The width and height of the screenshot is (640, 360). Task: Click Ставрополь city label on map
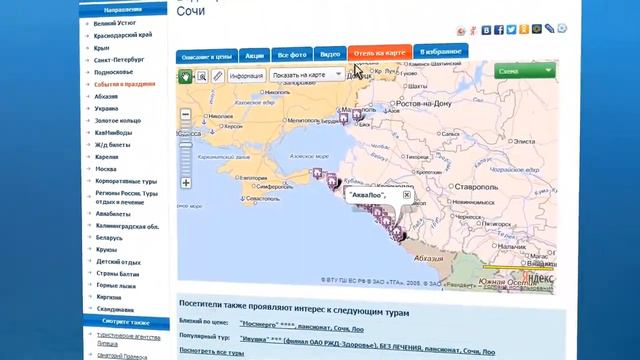tap(476, 187)
